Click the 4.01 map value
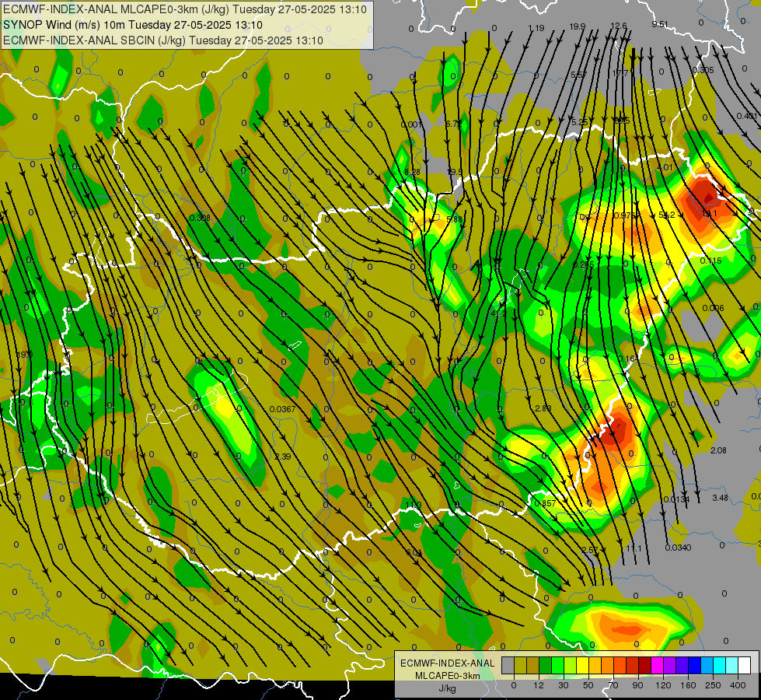This screenshot has height=700, width=761. pyautogui.click(x=665, y=167)
